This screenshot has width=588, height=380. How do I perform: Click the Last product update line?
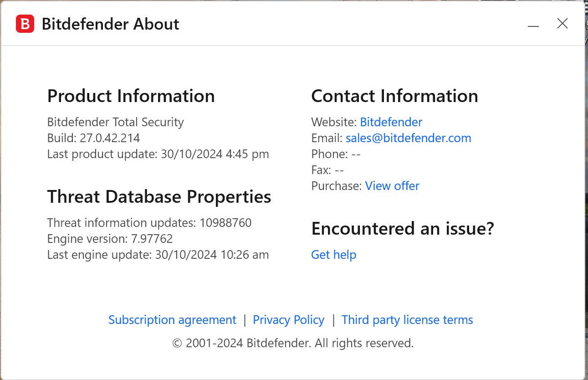tap(158, 154)
